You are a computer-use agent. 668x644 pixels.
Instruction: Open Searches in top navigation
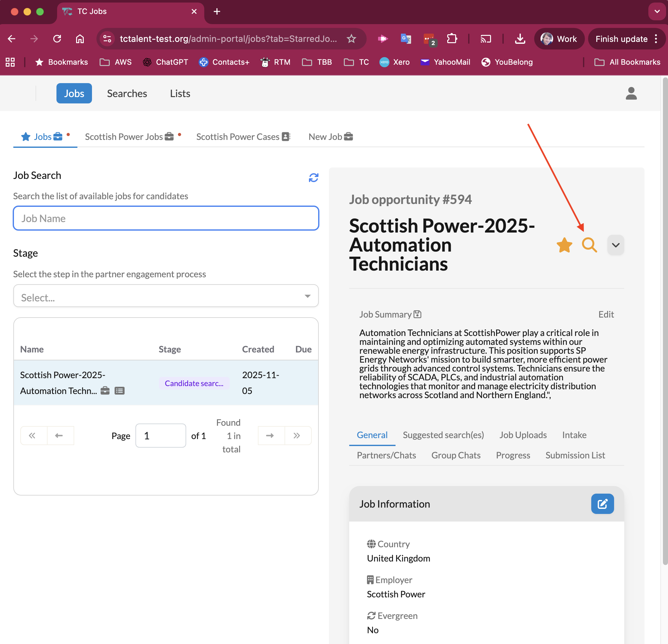(x=127, y=93)
